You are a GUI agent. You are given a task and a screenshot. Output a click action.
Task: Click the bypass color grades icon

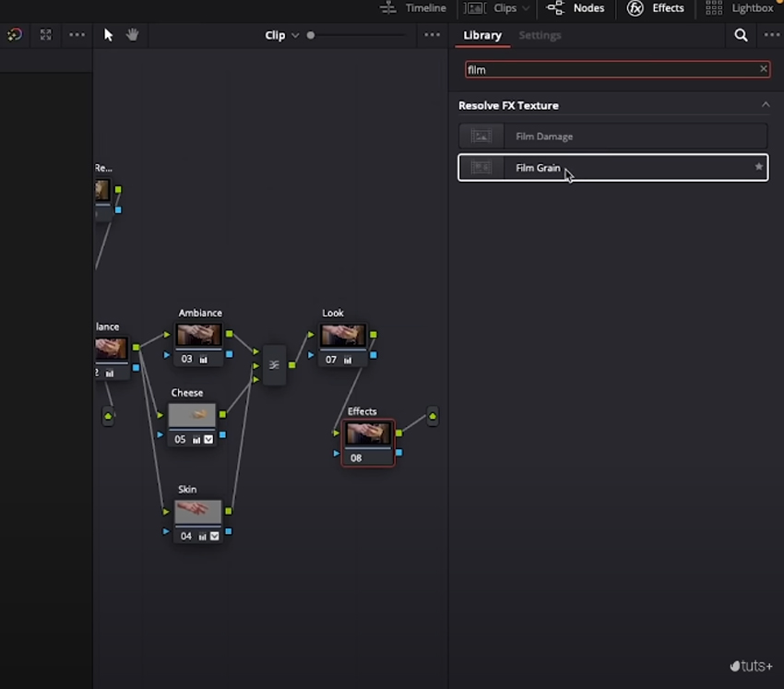(15, 34)
